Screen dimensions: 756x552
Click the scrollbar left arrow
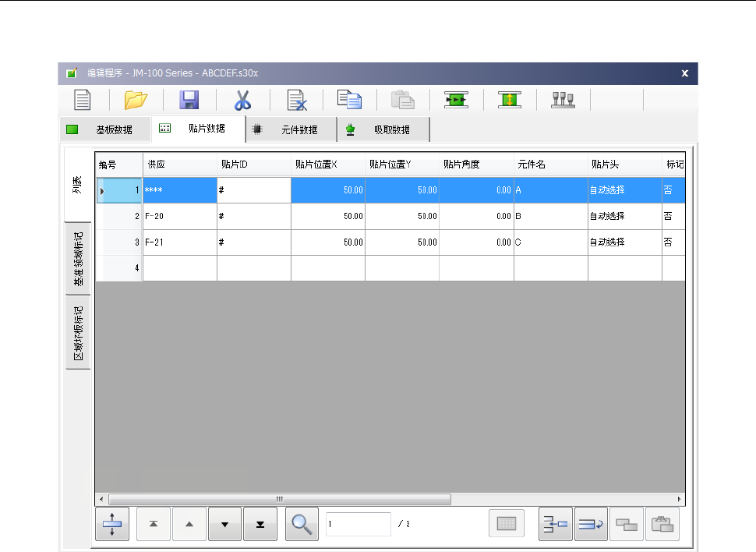point(101,499)
